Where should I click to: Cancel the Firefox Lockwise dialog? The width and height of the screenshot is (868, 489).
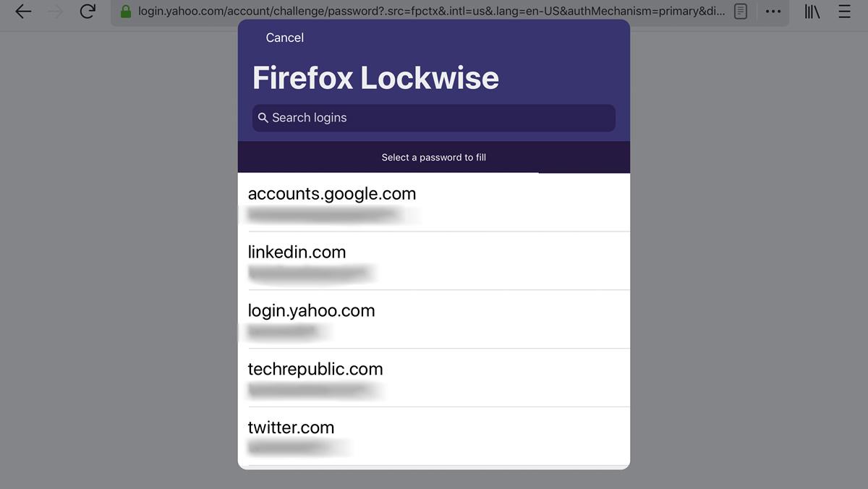[284, 38]
